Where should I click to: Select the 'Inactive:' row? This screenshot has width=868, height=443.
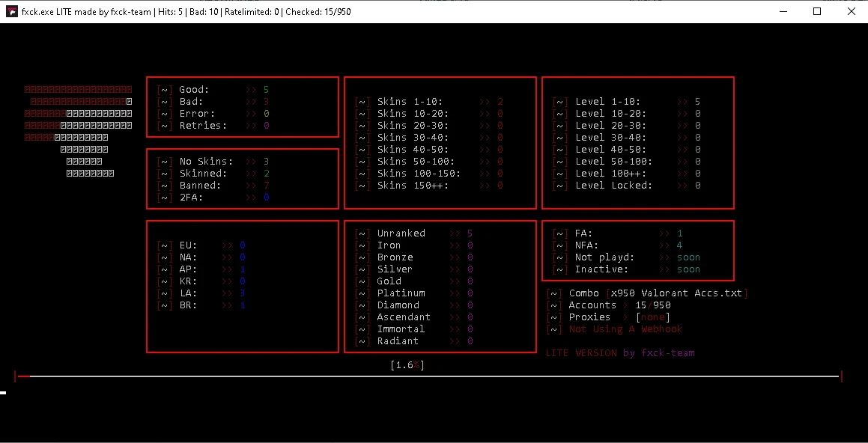pos(627,269)
